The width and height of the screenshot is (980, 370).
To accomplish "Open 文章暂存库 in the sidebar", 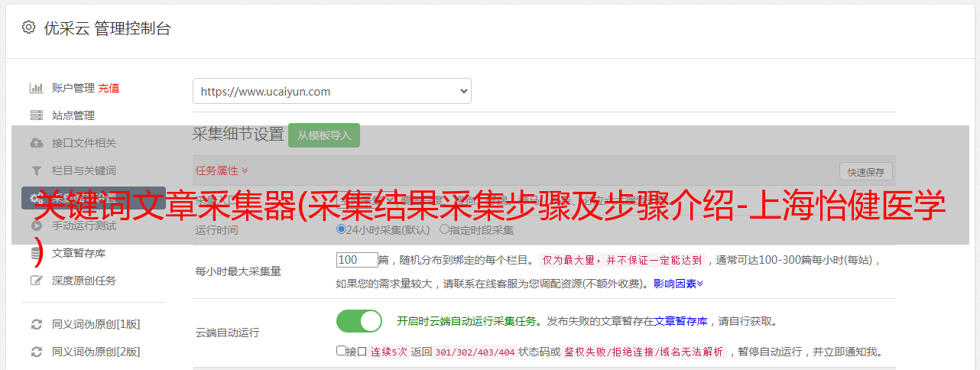I will (79, 253).
